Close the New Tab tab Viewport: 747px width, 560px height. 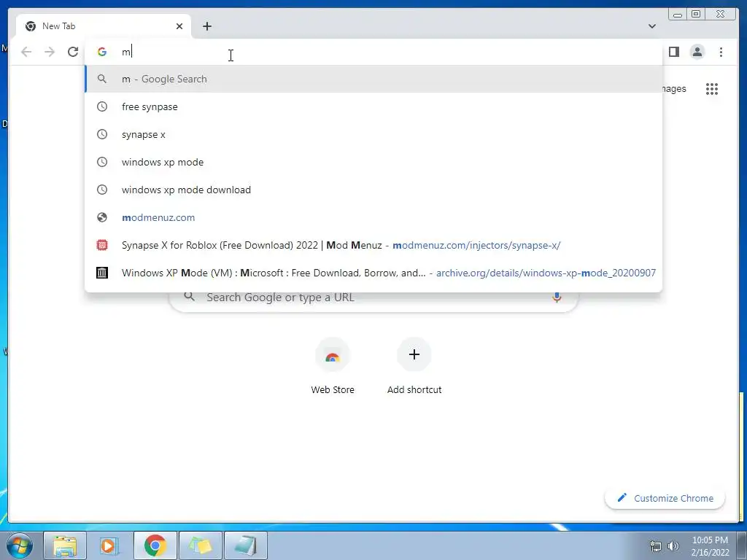tap(179, 26)
